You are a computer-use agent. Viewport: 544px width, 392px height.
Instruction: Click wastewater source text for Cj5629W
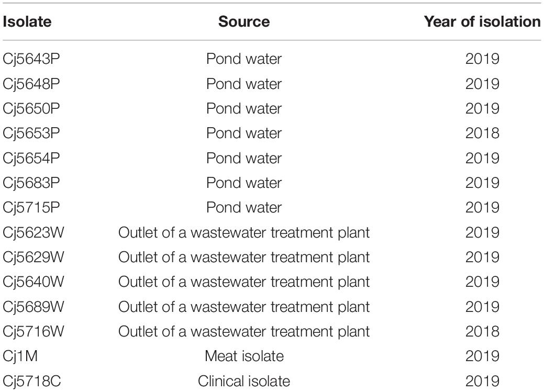click(244, 257)
